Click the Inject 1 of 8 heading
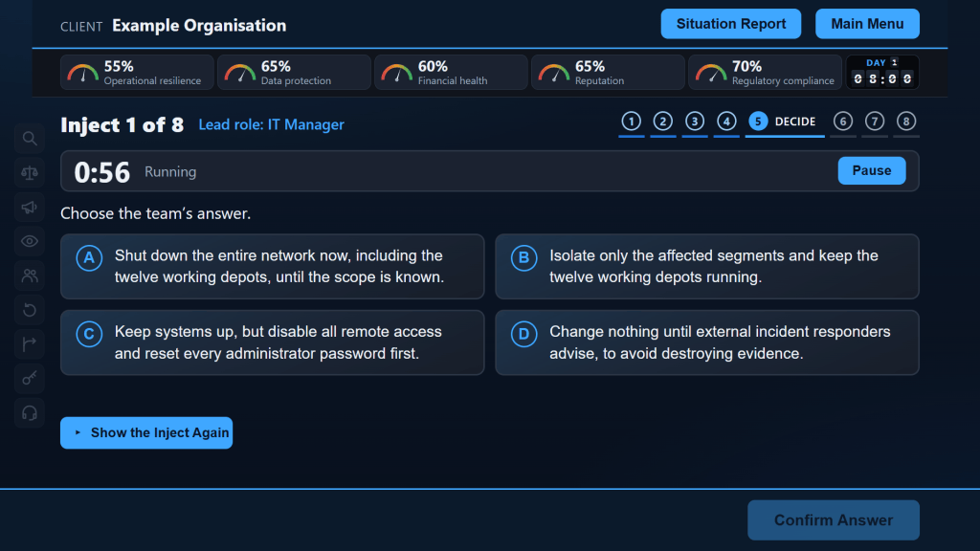Viewport: 980px width, 551px height. [122, 124]
